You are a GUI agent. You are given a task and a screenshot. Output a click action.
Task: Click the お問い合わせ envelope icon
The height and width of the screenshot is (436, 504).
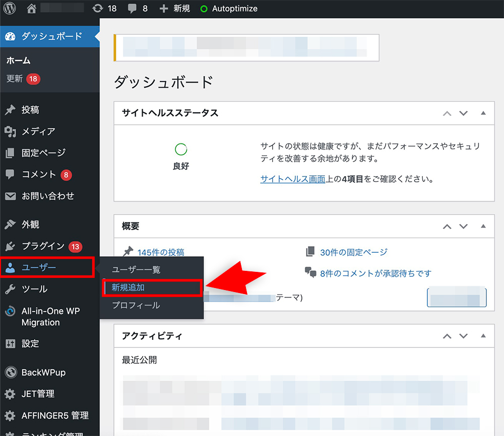click(x=10, y=196)
